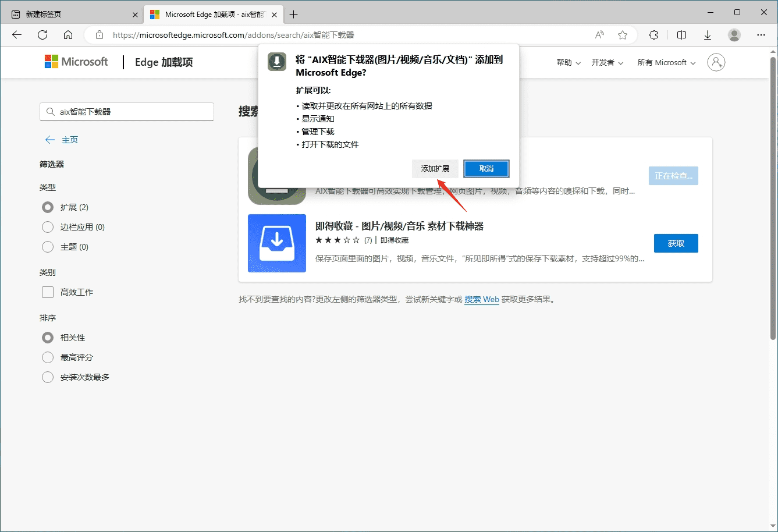
Task: Open split screen view
Action: (x=681, y=35)
